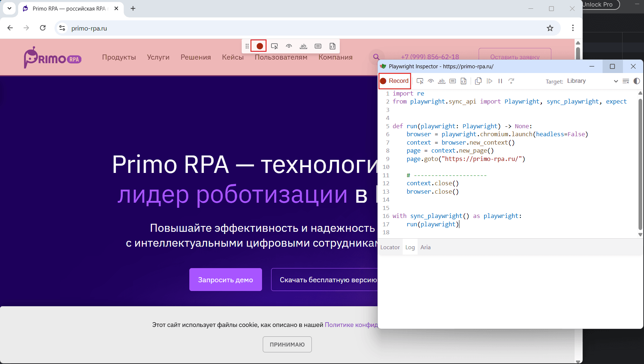Open the Политика конфиденциальности link

click(x=351, y=325)
